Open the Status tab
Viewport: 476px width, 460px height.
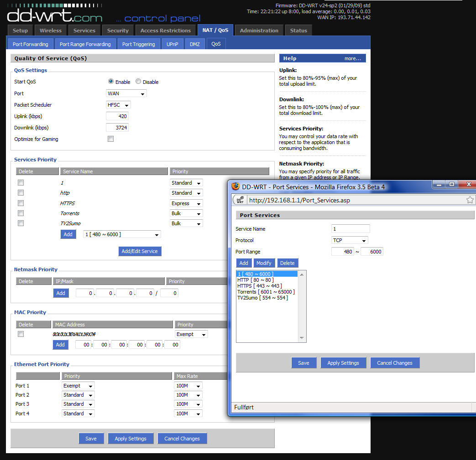[x=298, y=31]
